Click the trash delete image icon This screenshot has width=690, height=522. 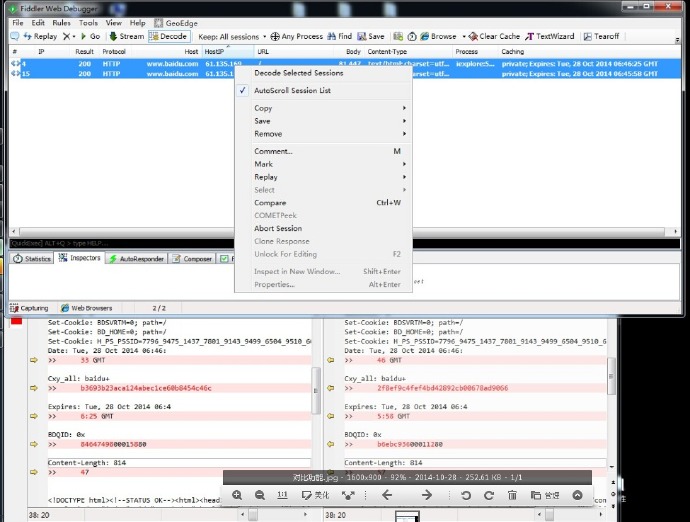pos(512,495)
